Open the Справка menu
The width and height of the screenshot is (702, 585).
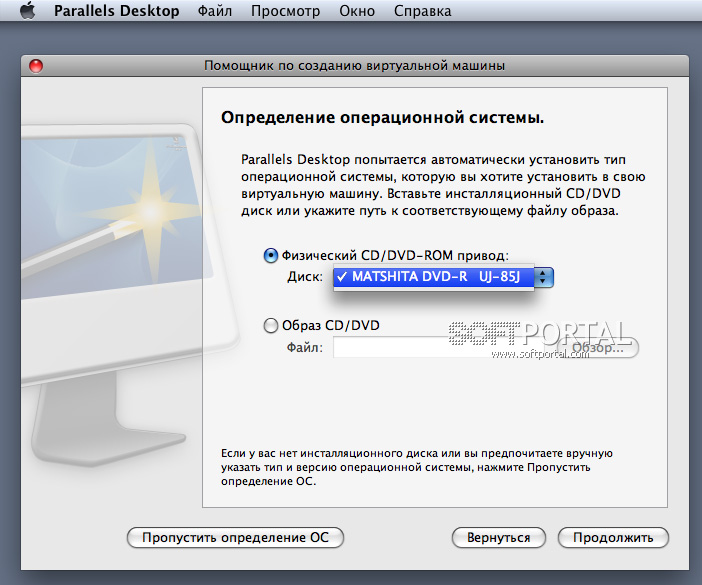pos(423,11)
